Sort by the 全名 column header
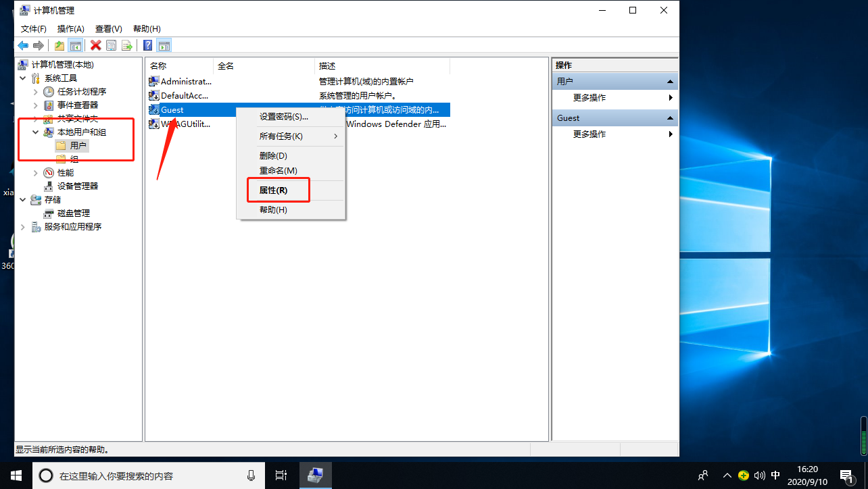The image size is (868, 489). [x=264, y=66]
